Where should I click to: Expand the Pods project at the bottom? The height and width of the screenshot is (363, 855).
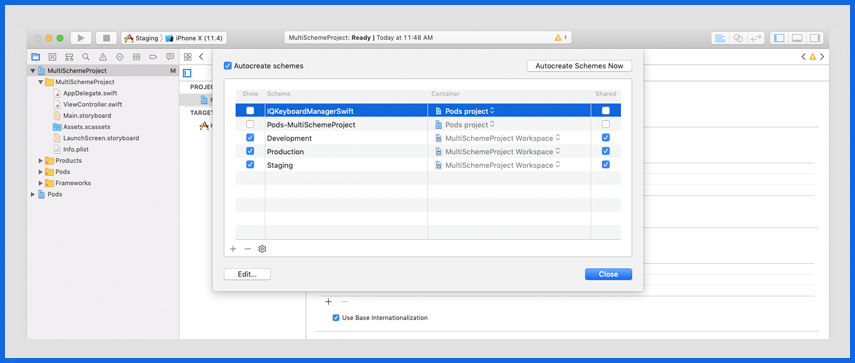pyautogui.click(x=33, y=195)
